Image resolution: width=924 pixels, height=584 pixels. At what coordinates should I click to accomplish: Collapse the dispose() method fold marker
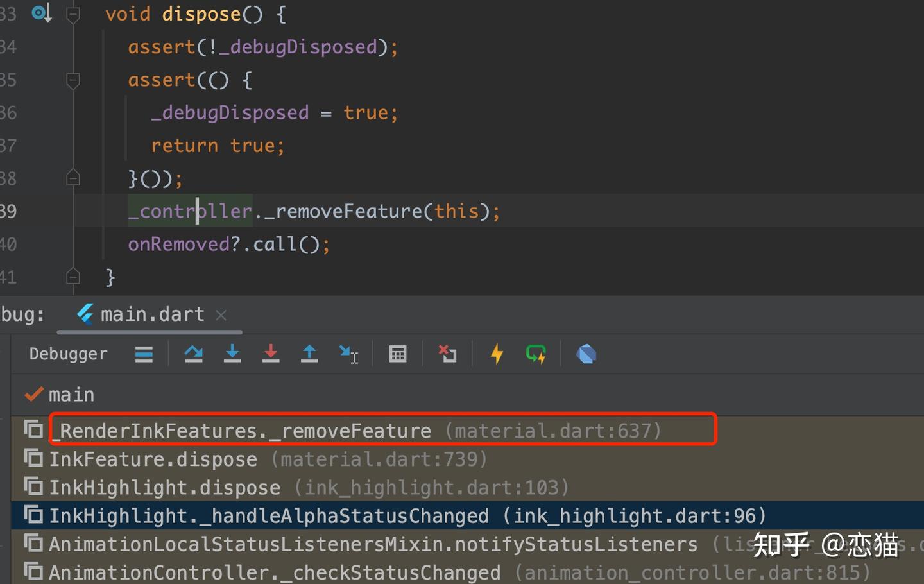73,14
